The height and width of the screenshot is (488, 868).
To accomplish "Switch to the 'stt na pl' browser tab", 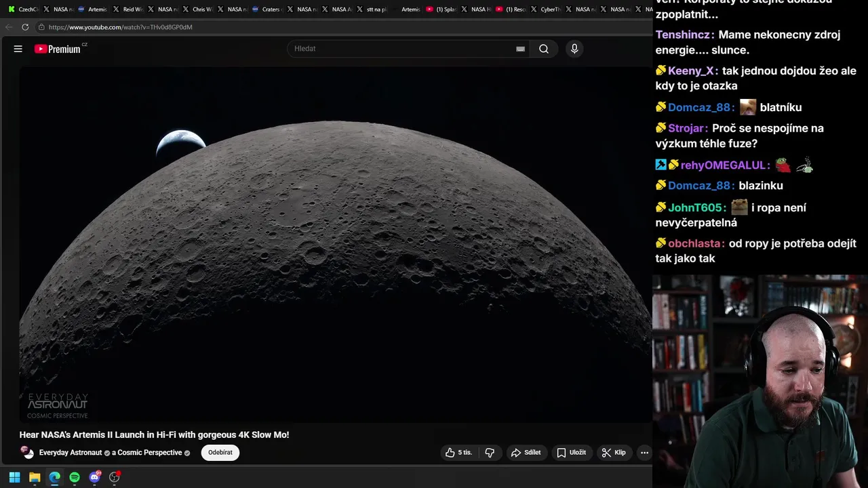I will click(x=371, y=9).
